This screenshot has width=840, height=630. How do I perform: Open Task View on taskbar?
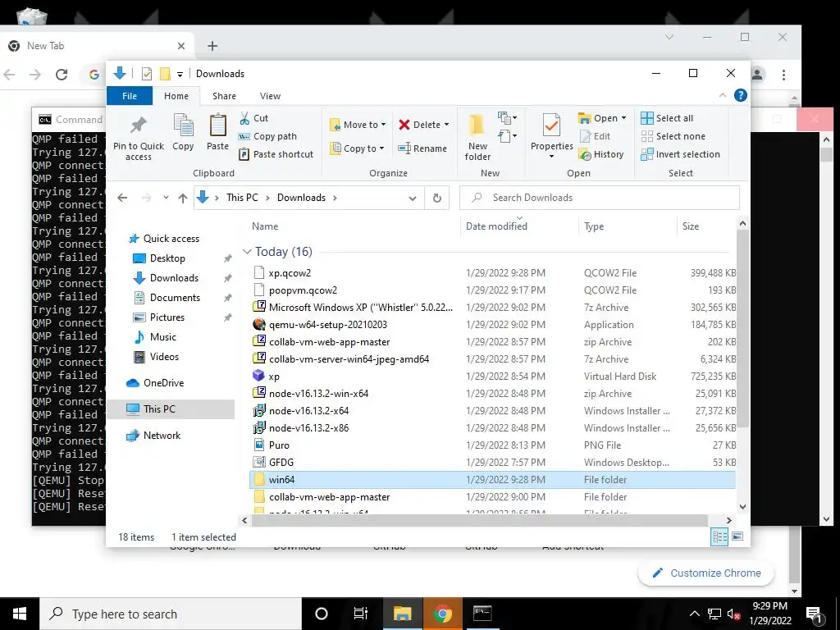coord(361,614)
